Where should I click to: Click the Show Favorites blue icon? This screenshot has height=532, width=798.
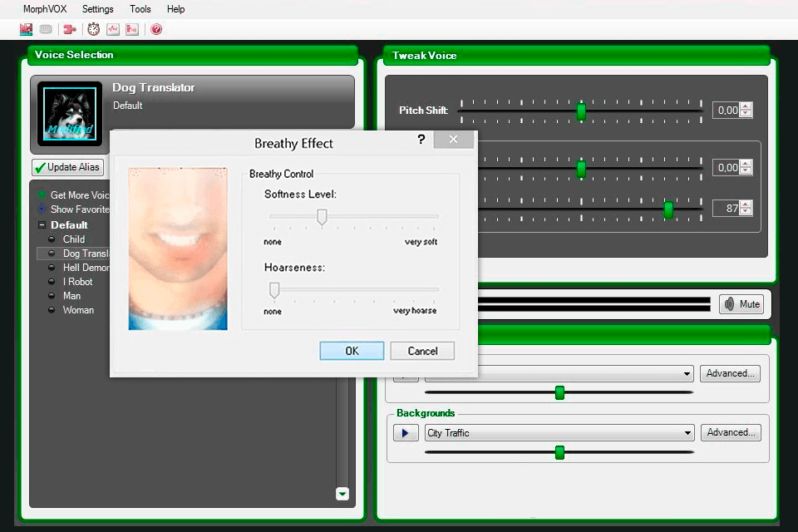42,209
